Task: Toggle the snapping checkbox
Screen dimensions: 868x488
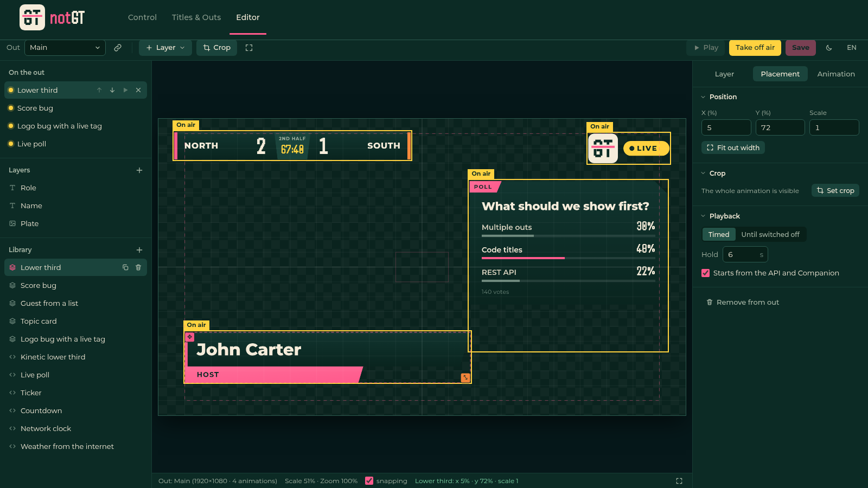Action: [369, 481]
